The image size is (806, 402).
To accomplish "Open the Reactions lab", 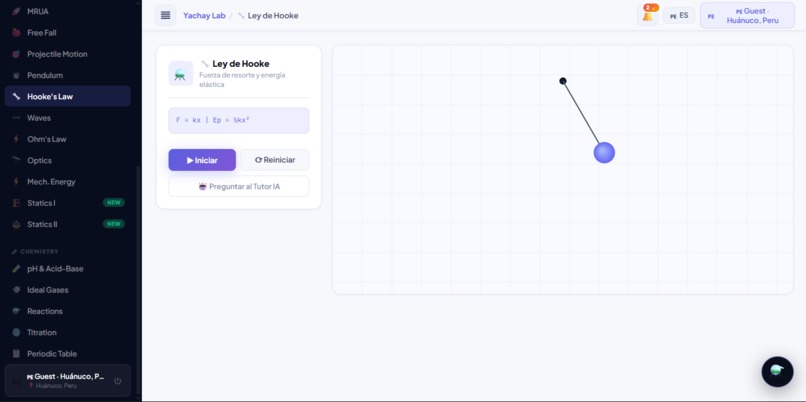I will [x=67, y=312].
